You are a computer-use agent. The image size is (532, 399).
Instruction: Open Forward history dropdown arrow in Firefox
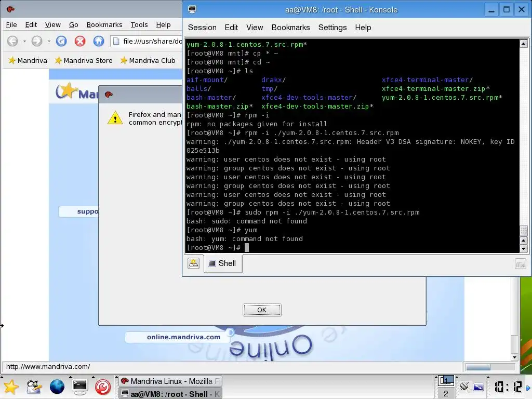tap(49, 42)
